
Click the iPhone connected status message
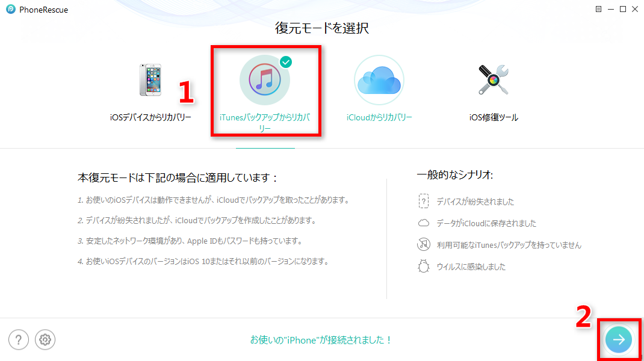pos(321,340)
